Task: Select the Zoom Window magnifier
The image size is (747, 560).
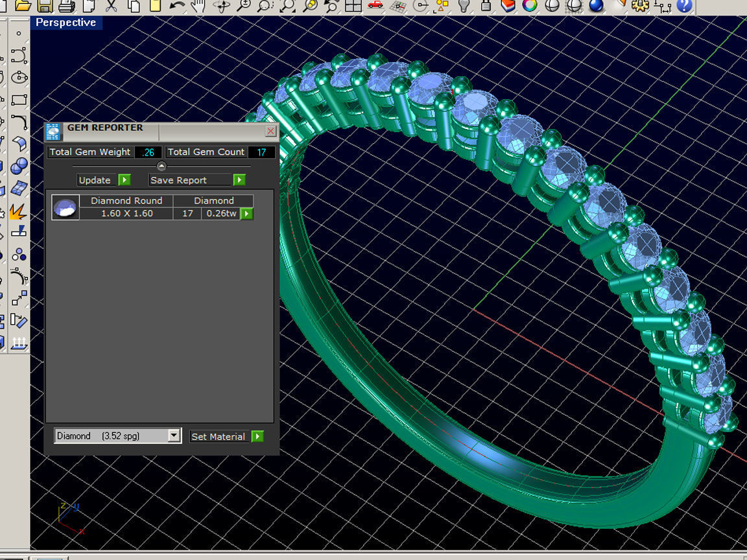Action: [x=265, y=6]
